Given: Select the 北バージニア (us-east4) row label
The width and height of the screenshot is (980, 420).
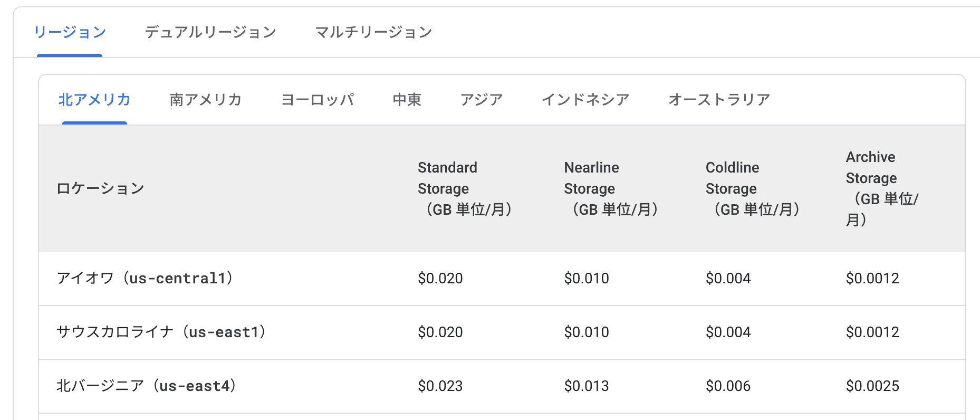Looking at the screenshot, I should pos(147,386).
